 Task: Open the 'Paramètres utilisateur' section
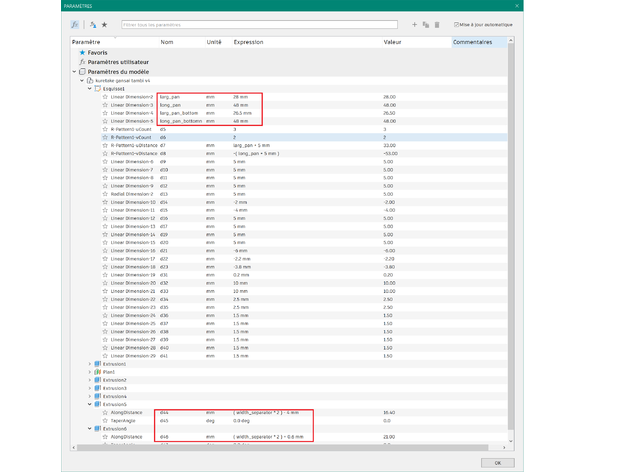click(x=117, y=62)
